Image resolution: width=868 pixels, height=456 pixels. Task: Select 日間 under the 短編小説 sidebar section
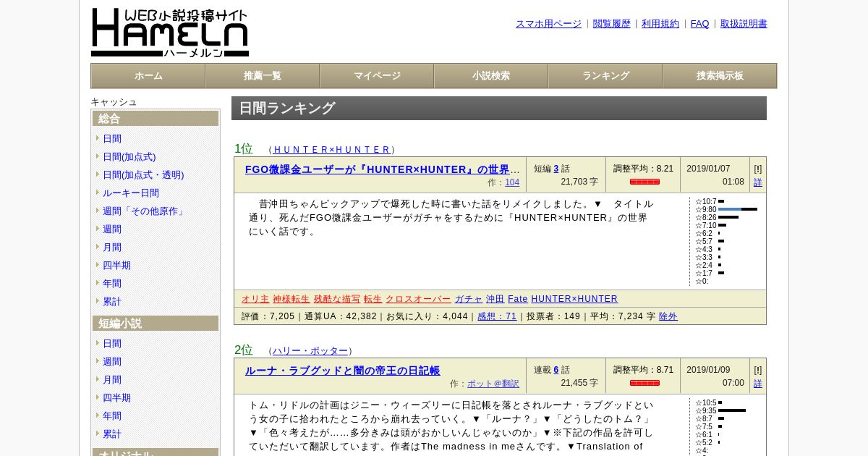click(x=112, y=344)
